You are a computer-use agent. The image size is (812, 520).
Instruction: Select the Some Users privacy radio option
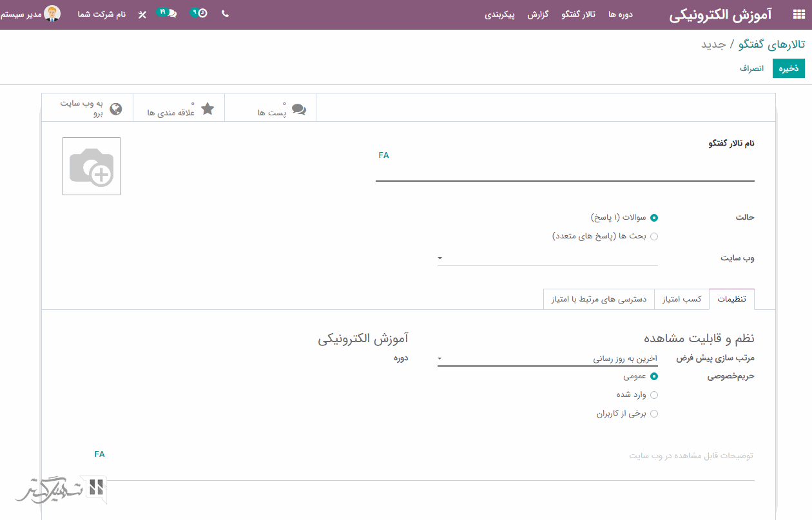point(654,414)
